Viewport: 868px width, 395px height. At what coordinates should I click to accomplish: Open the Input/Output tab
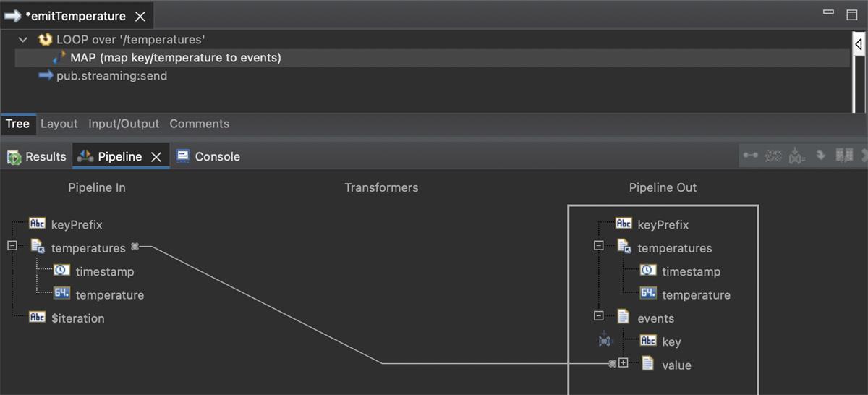[x=124, y=124]
